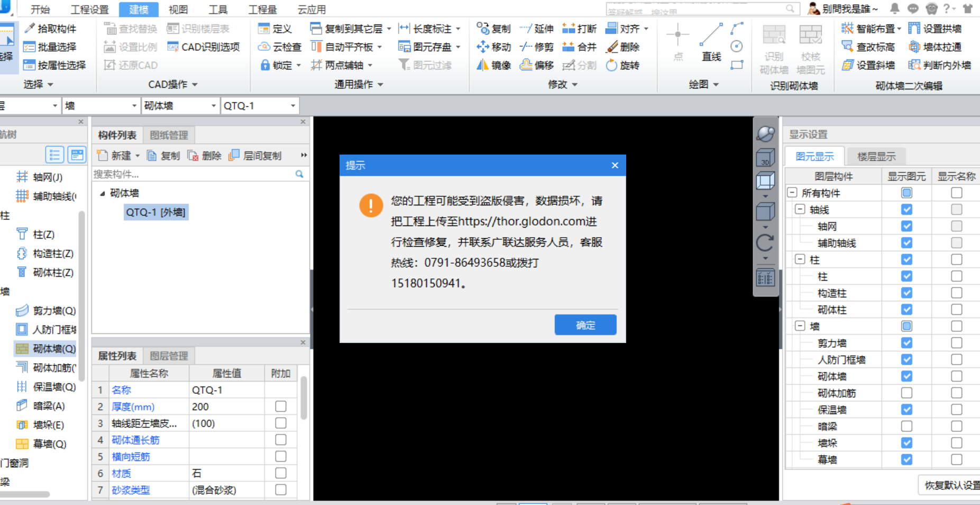This screenshot has height=505, width=980.
Task: Open 智能布置 smart layout
Action: point(871,29)
